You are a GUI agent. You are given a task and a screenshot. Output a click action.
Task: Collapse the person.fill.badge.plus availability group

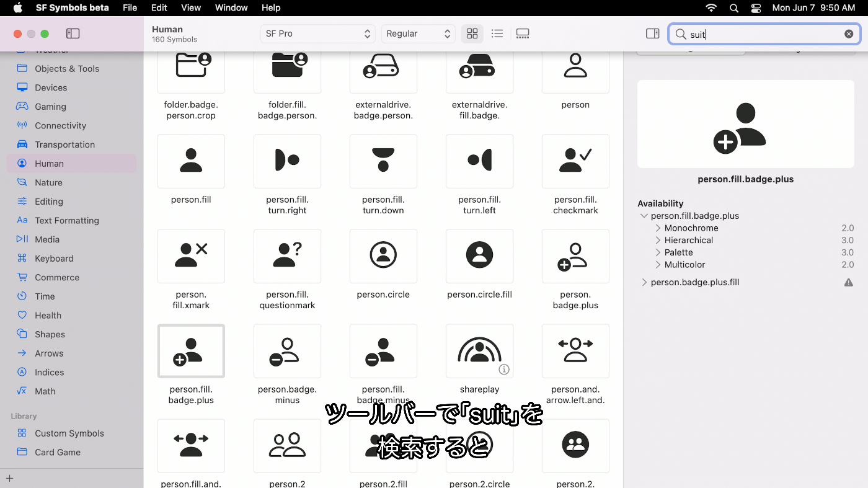[644, 216]
